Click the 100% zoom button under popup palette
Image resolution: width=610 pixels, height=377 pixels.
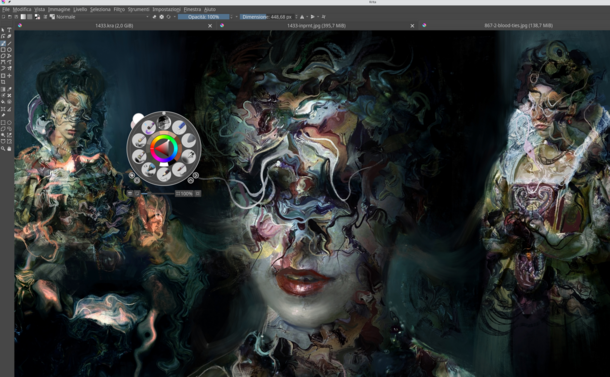(184, 193)
